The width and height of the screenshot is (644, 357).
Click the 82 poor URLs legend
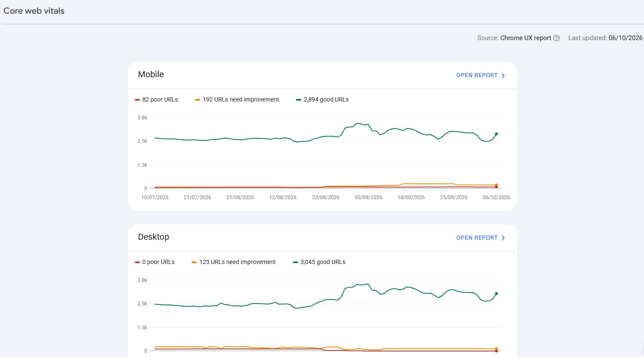point(156,99)
